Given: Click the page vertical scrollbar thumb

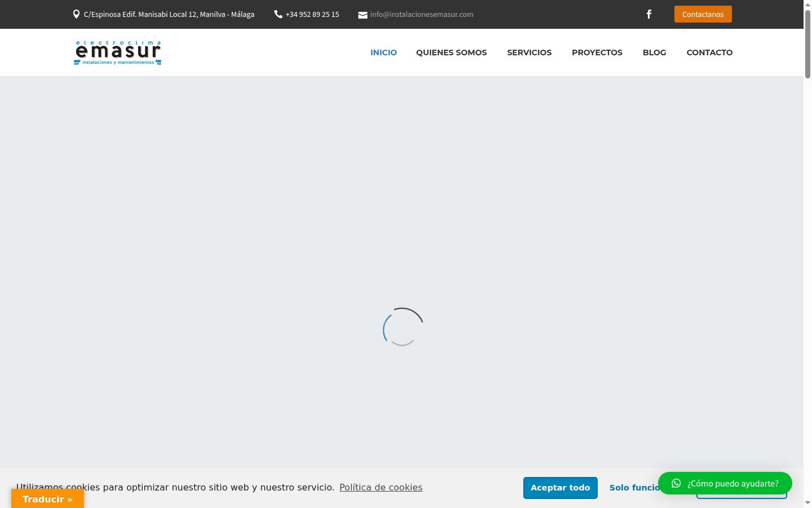Looking at the screenshot, I should 807,44.
